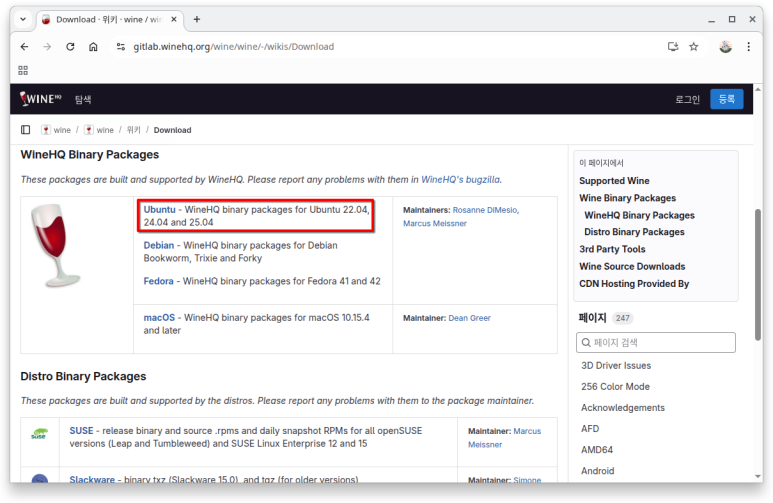Open the 탐색 explore menu
773x503 pixels.
[83, 100]
